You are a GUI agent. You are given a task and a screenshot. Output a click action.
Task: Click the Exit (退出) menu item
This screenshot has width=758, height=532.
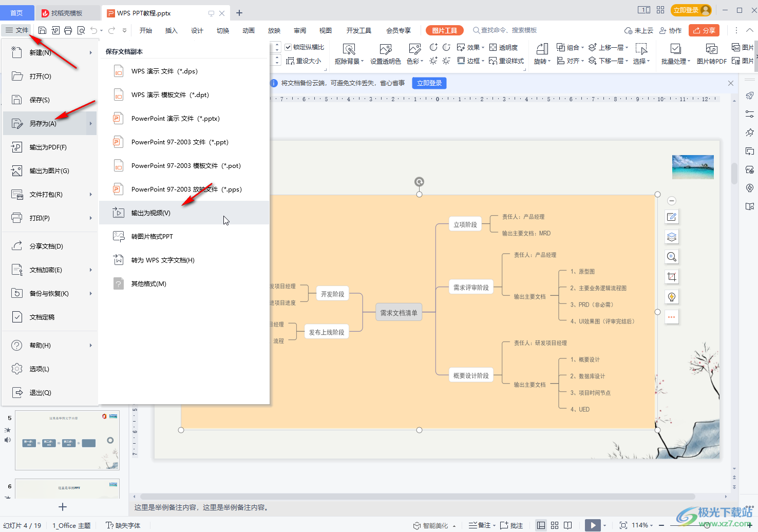pos(50,393)
